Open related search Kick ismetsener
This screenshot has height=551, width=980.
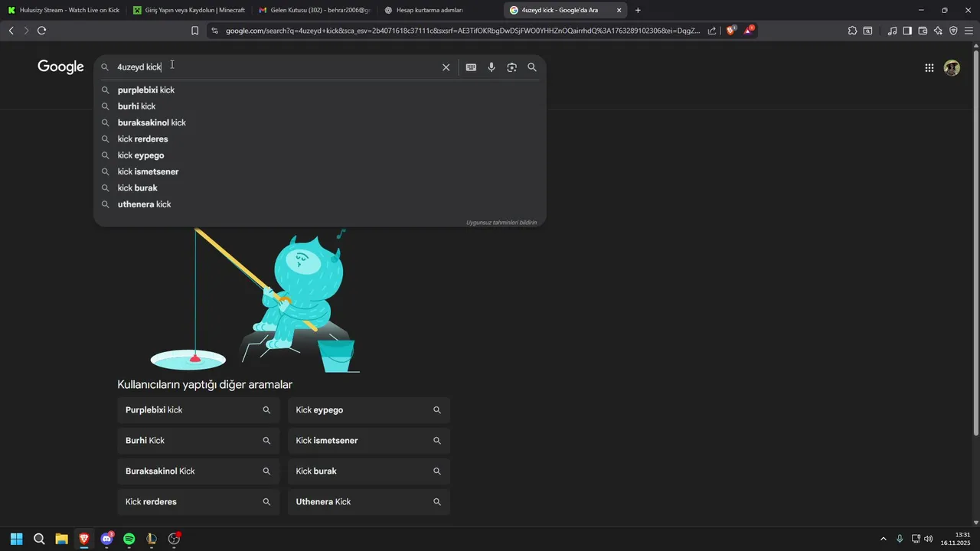(x=369, y=441)
